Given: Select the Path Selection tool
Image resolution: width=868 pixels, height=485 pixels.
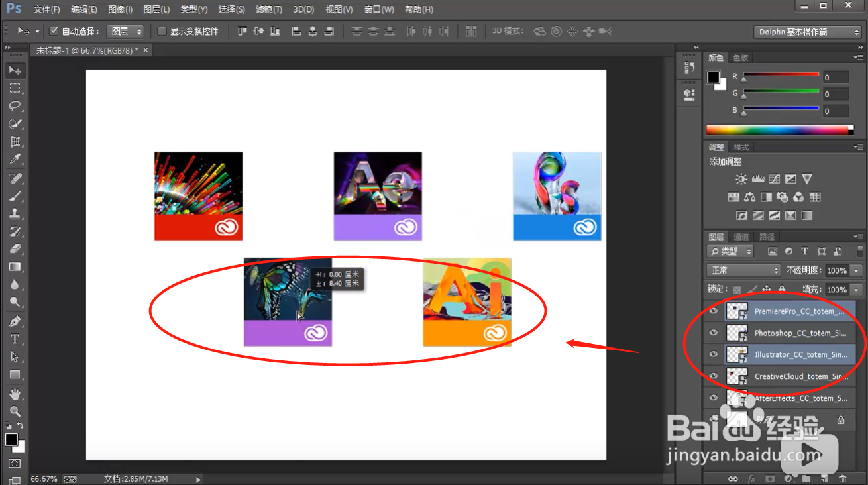Looking at the screenshot, I should [15, 357].
